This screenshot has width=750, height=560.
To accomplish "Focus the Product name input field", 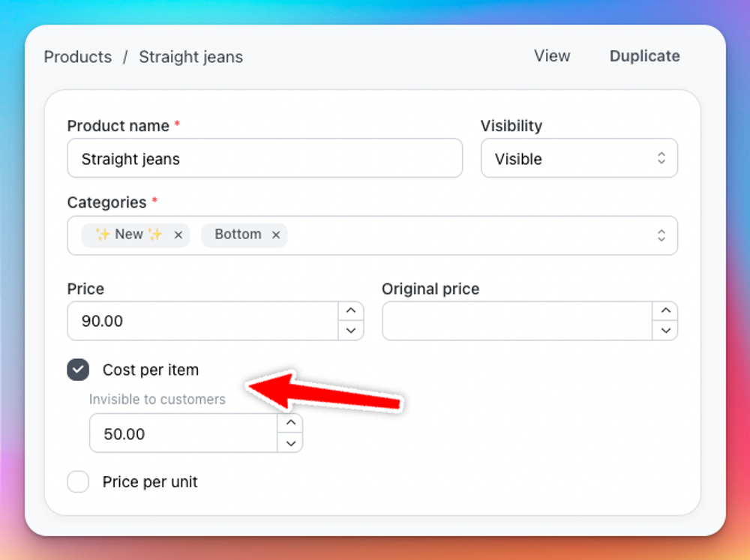I will (265, 158).
